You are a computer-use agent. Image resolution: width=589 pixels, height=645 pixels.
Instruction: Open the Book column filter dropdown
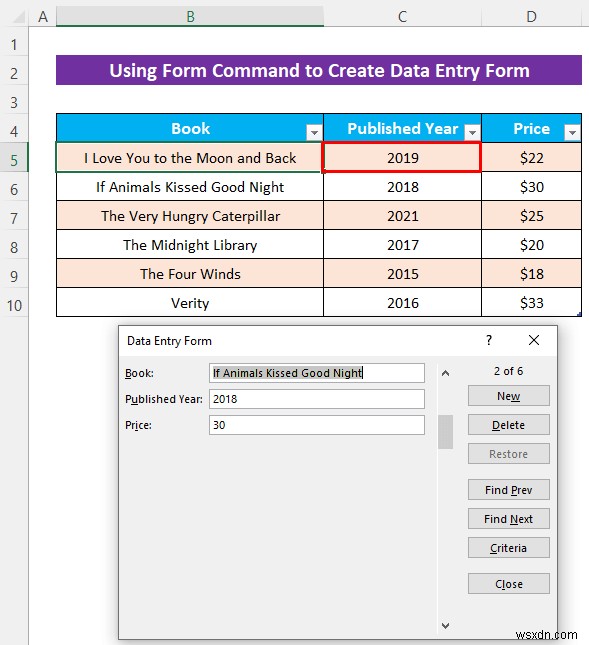(314, 132)
